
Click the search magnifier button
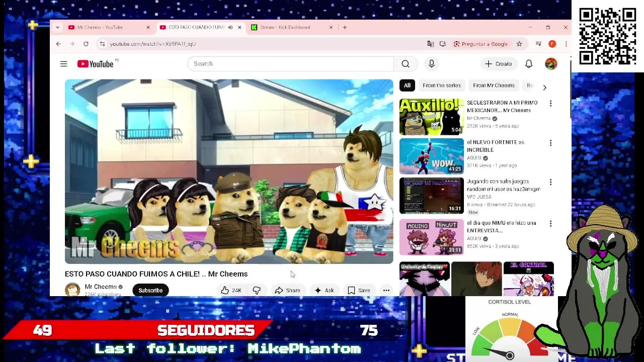[406, 64]
